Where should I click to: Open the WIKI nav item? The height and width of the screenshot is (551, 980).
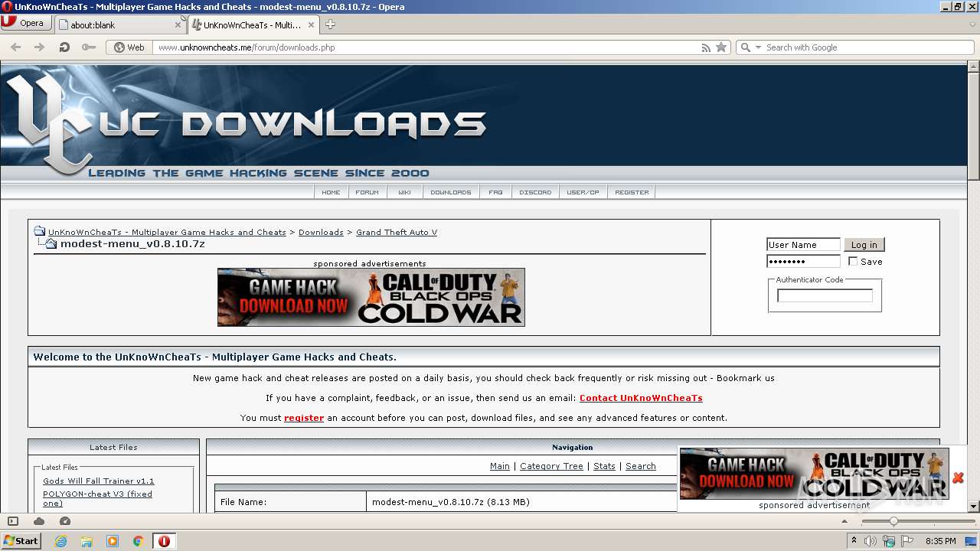pos(404,192)
